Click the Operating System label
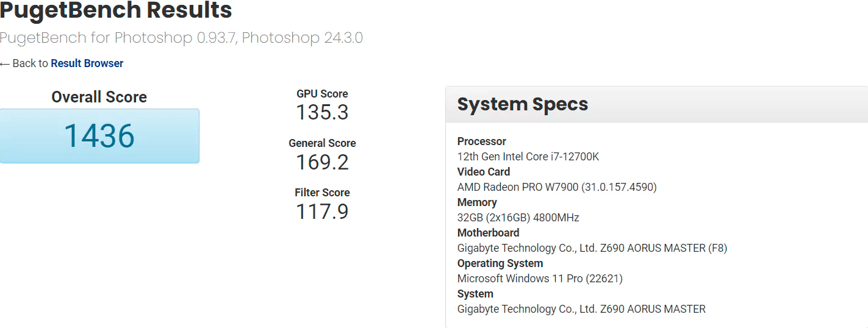The image size is (868, 328). coord(500,263)
